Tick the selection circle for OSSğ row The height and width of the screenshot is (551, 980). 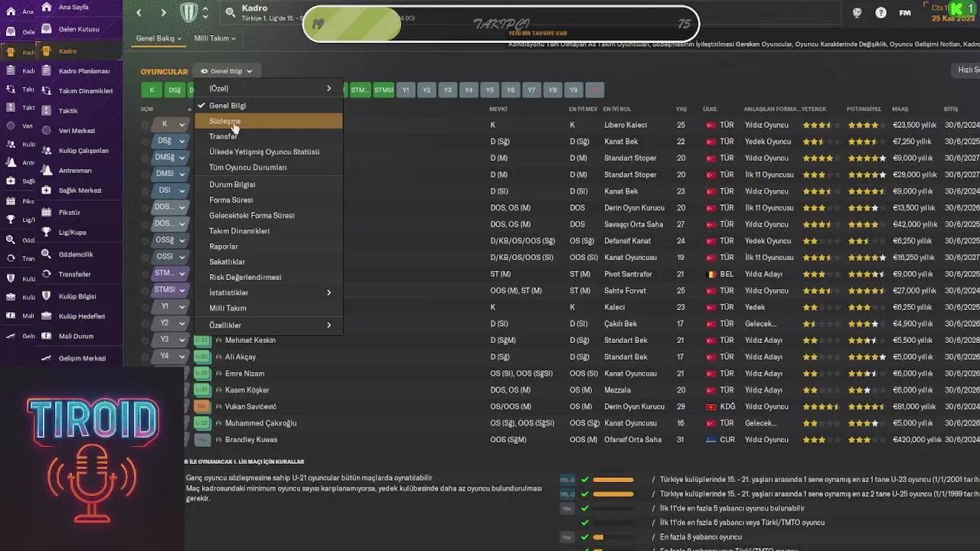[x=145, y=240]
